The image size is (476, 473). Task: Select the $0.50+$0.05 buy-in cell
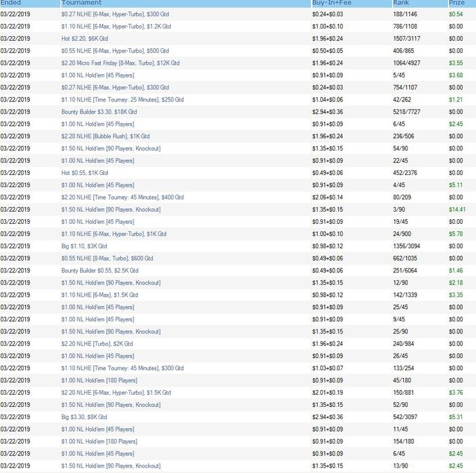[328, 51]
